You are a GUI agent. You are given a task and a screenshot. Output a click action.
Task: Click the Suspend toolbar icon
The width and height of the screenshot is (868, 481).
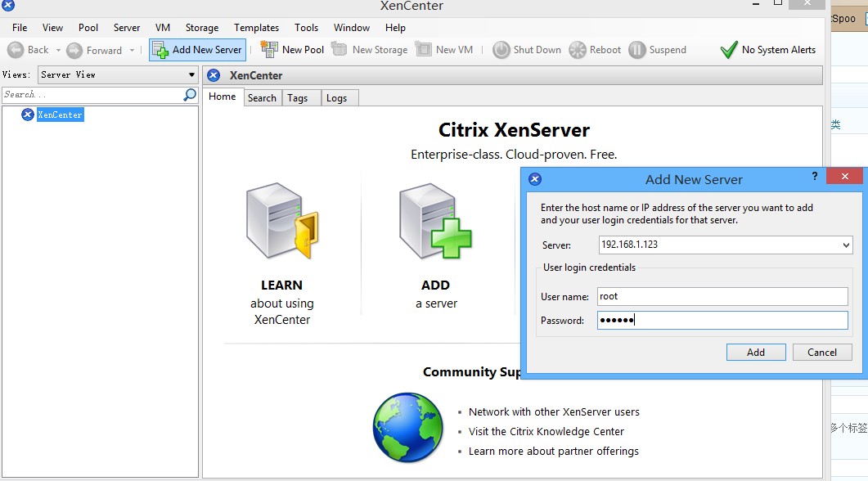[637, 50]
